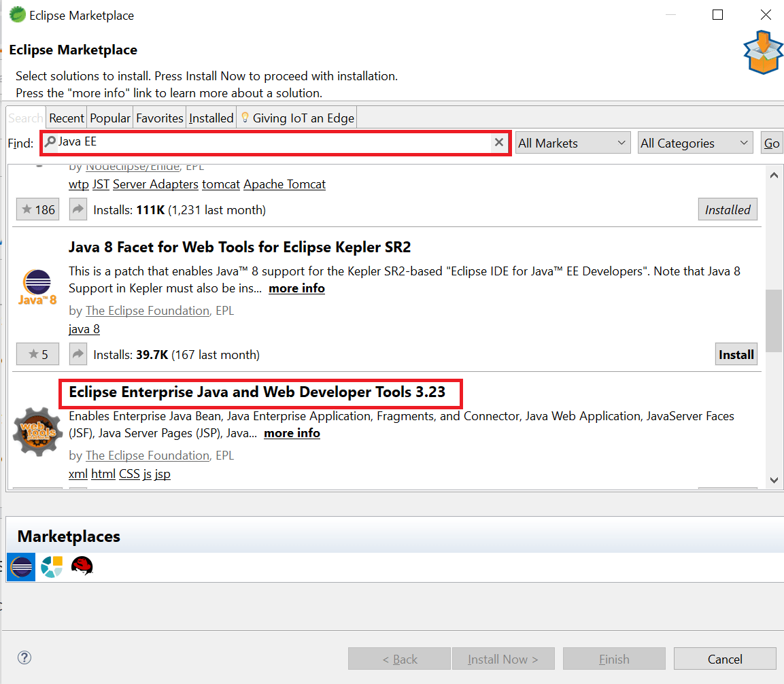This screenshot has height=684, width=784.
Task: Click the results scrollbar up arrow
Action: [774, 175]
